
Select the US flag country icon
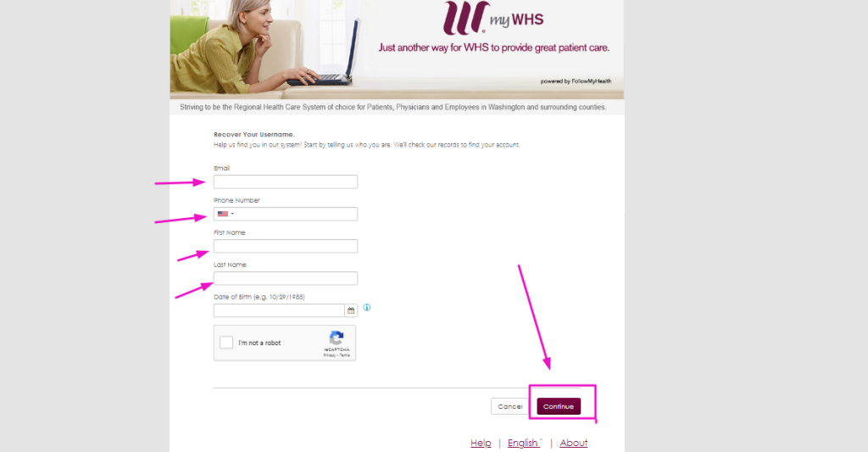click(x=223, y=214)
